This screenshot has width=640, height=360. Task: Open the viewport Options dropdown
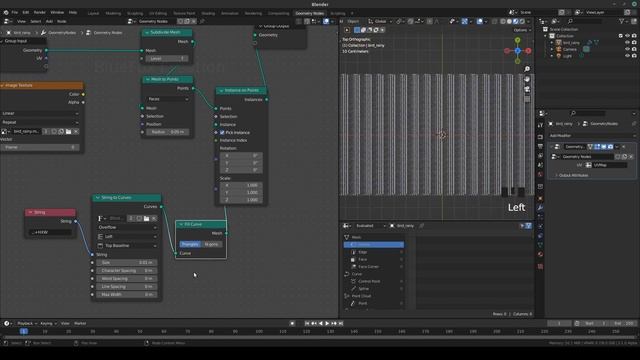click(522, 30)
